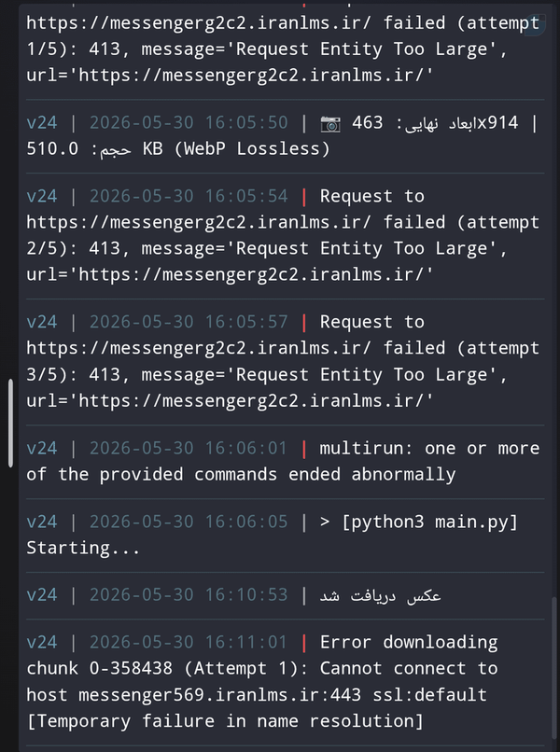Click the multirun ended abnormally message
This screenshot has width=560, height=752.
(283, 461)
